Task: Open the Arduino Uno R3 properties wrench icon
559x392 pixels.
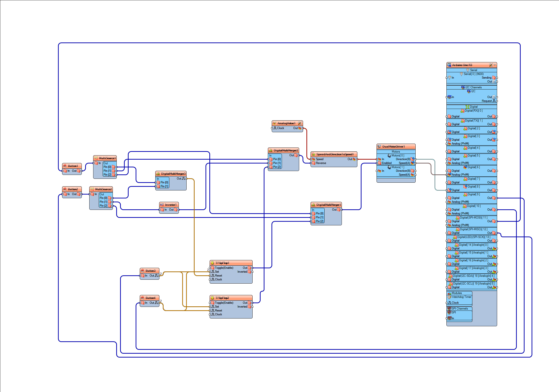Action: click(x=491, y=65)
